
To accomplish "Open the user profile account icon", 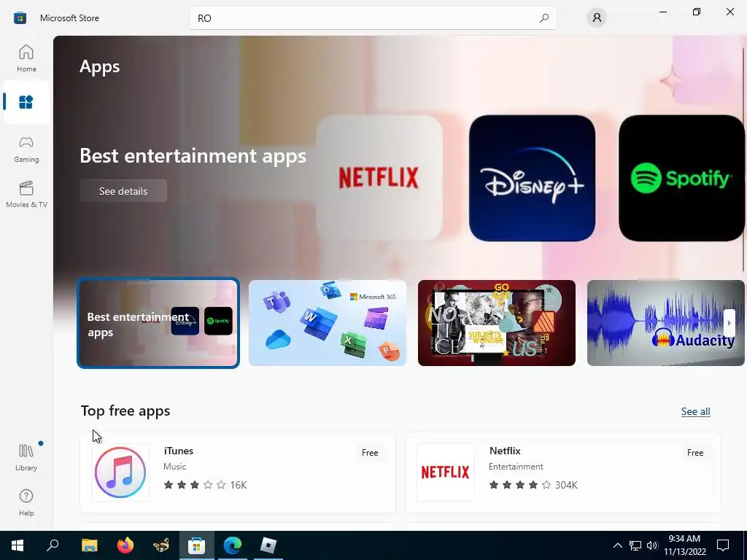I will tap(597, 18).
